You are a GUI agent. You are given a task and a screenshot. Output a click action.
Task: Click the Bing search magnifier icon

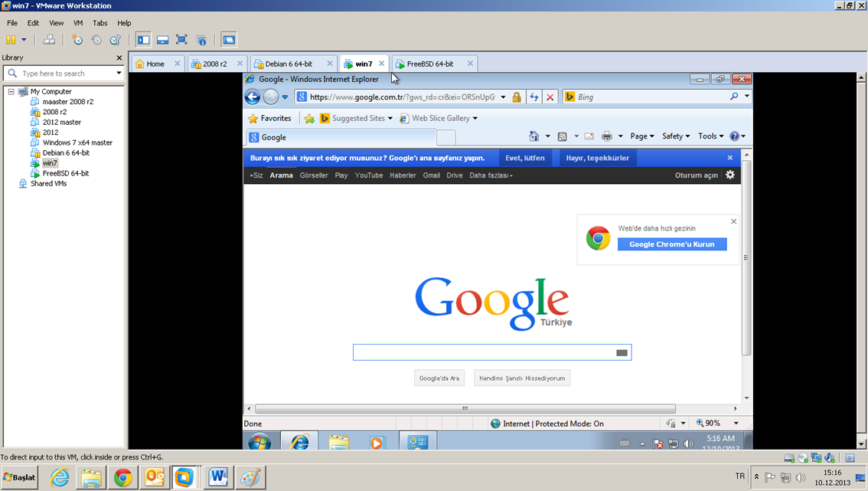pos(734,97)
